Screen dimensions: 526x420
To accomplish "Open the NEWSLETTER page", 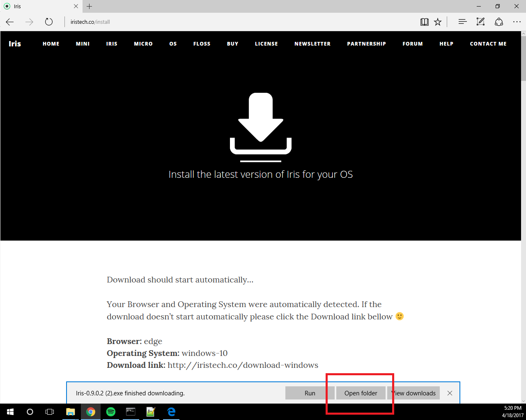I will (x=312, y=44).
